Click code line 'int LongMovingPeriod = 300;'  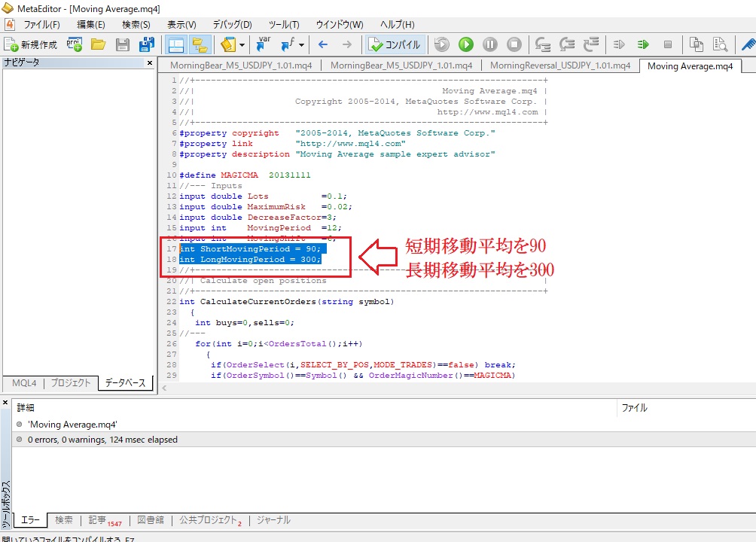(x=250, y=260)
